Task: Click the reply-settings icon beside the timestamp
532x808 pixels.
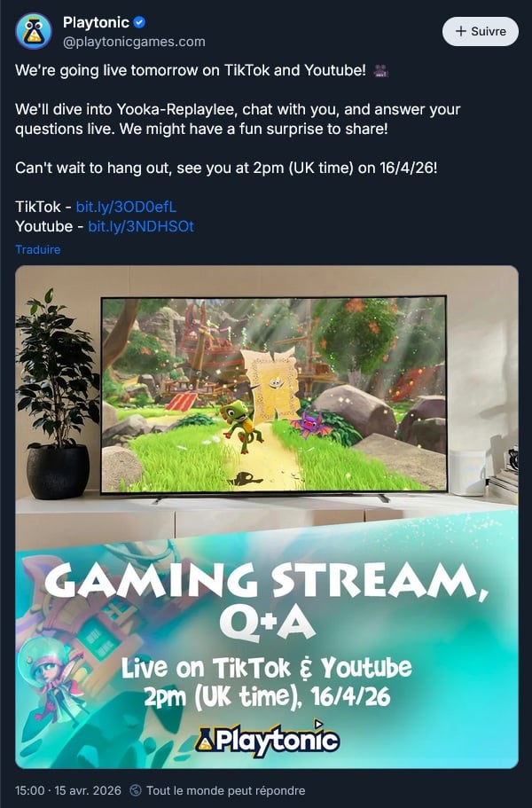Action: point(136,790)
